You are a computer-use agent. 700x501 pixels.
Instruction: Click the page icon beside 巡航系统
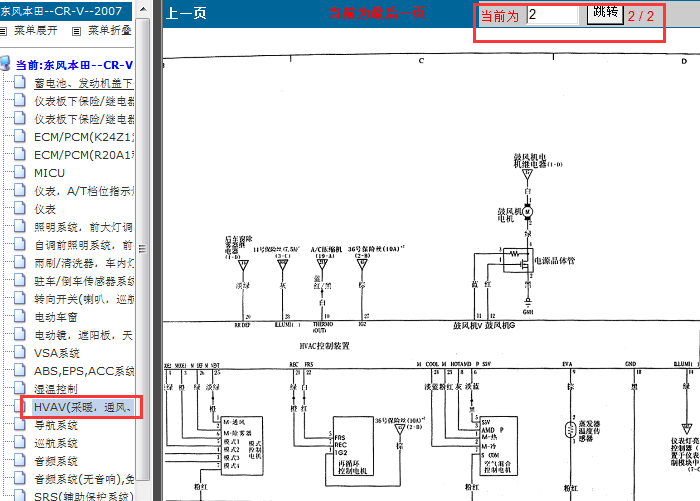coord(20,442)
